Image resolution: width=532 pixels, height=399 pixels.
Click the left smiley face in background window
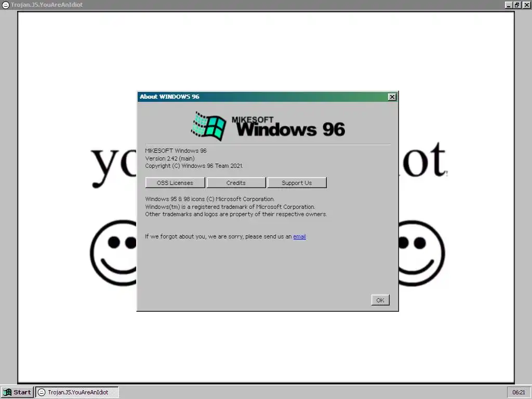click(x=113, y=253)
